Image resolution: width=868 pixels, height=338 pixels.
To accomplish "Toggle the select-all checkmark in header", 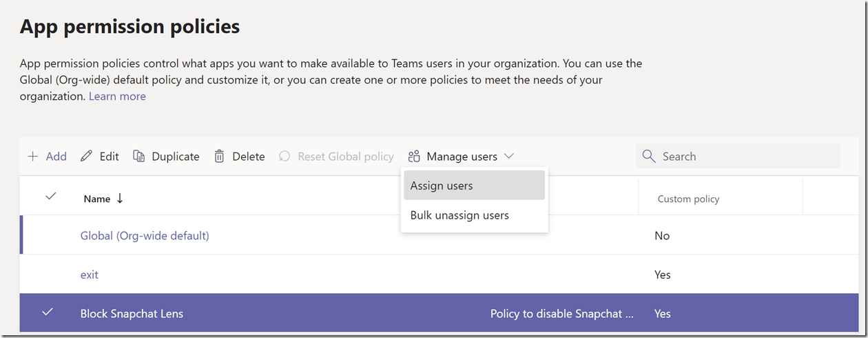I will 50,197.
